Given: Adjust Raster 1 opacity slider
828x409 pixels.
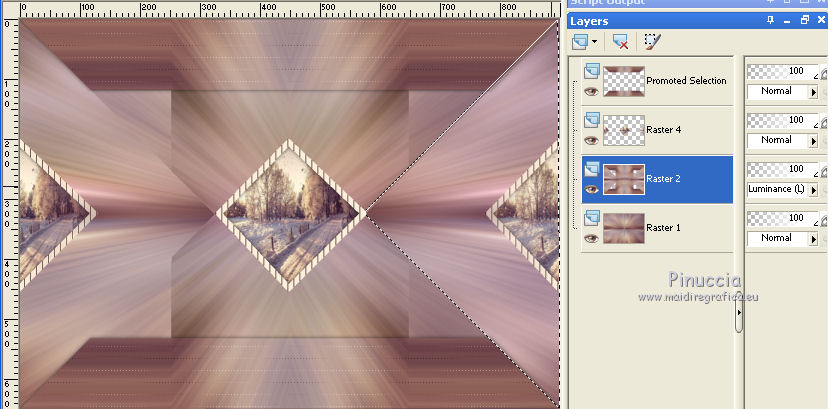Looking at the screenshot, I should (782, 219).
